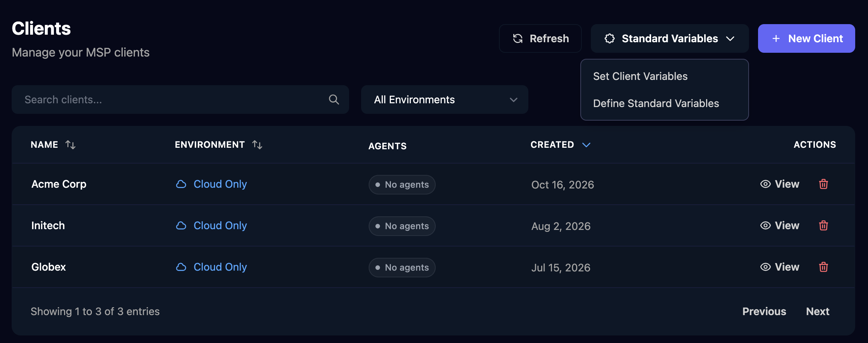Click Acme Corp Cloud Only link
The width and height of the screenshot is (868, 343).
click(220, 184)
